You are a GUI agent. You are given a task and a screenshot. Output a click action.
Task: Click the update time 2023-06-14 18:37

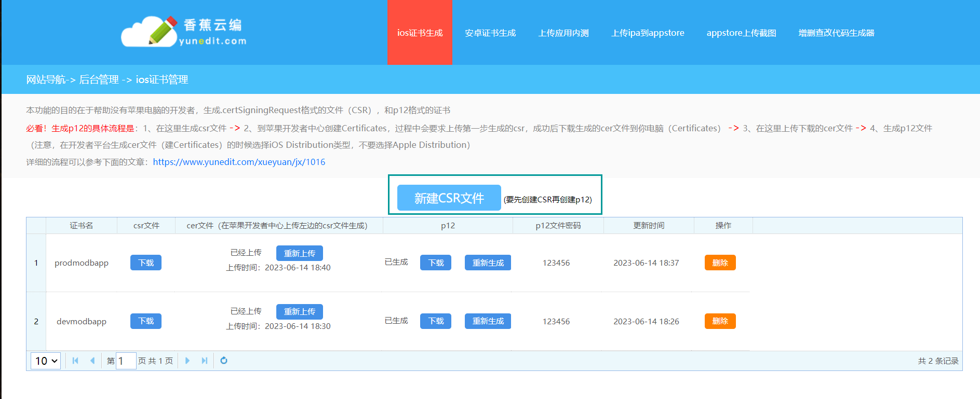[x=646, y=263]
